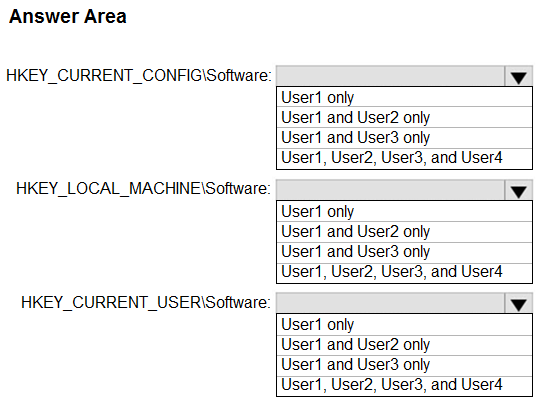Select 'User1 only' under HKEY_CURRENT_CONFIG

(404, 97)
